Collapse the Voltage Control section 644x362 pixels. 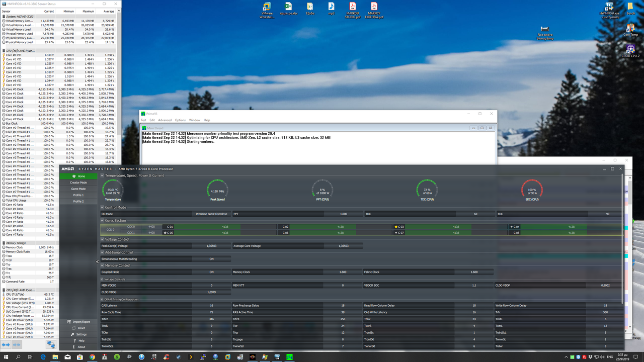coord(103,239)
